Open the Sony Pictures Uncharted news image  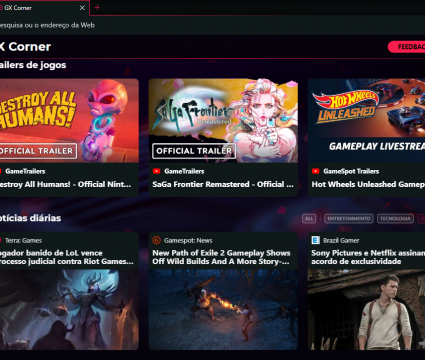(x=366, y=310)
